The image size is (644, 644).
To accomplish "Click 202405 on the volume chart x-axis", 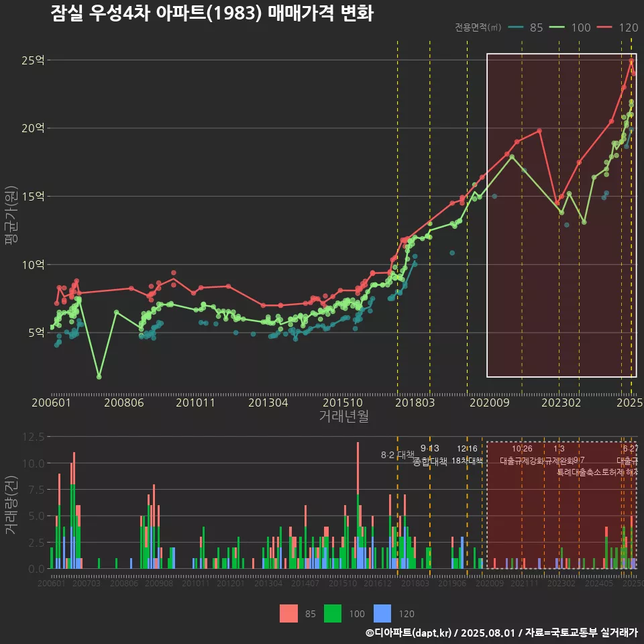I will (x=599, y=583).
